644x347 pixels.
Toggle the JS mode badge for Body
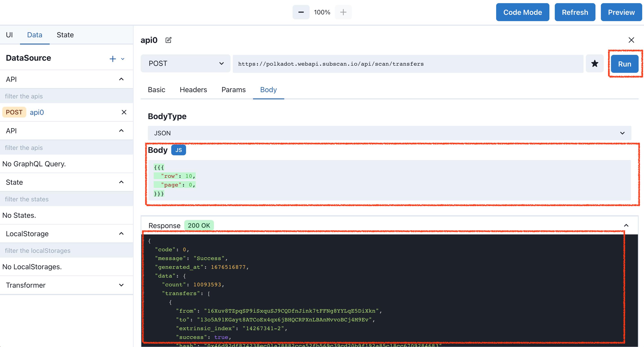coord(178,150)
